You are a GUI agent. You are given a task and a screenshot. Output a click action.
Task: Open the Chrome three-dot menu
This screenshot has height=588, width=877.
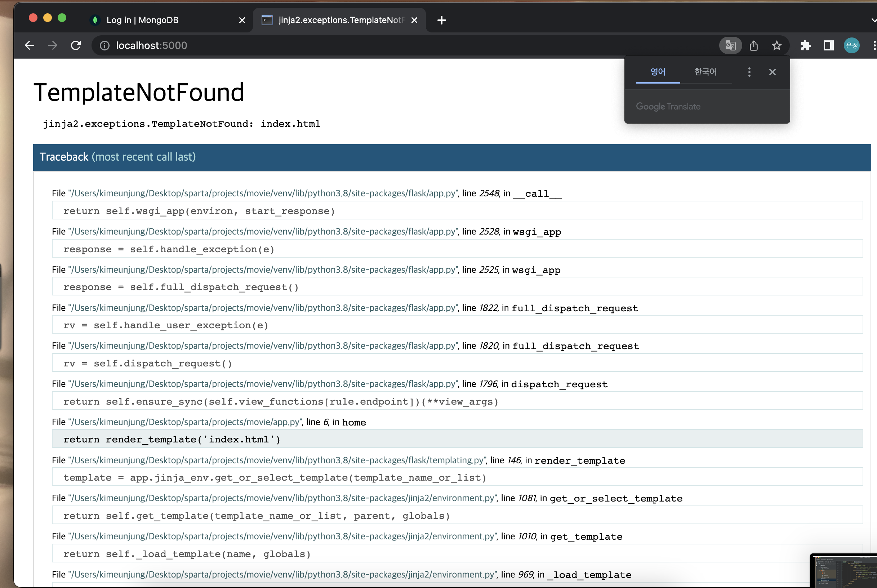point(874,45)
